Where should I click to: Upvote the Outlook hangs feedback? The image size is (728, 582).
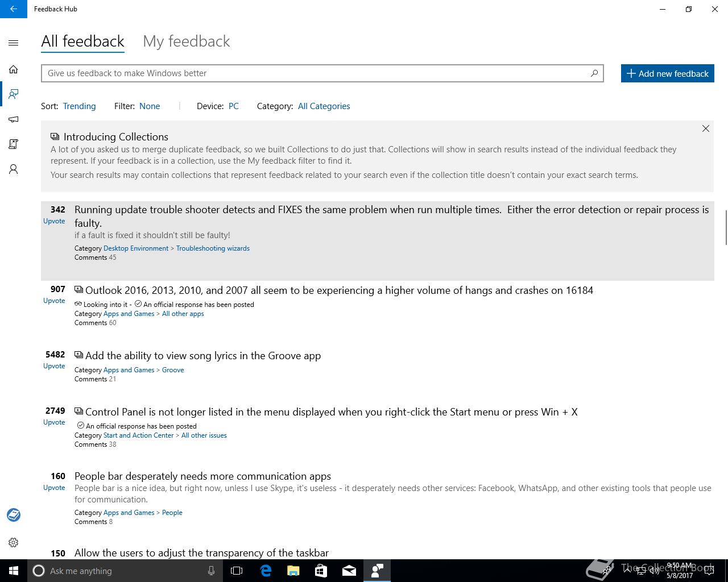pos(54,301)
